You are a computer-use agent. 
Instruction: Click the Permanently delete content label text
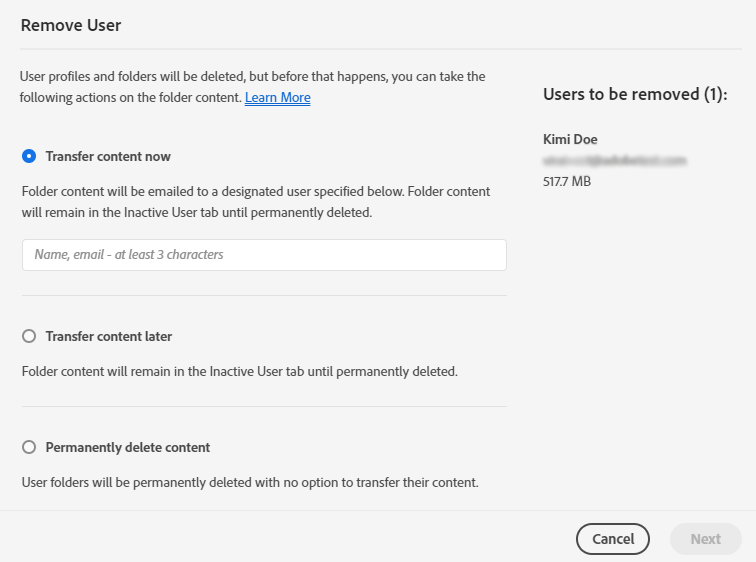click(128, 447)
